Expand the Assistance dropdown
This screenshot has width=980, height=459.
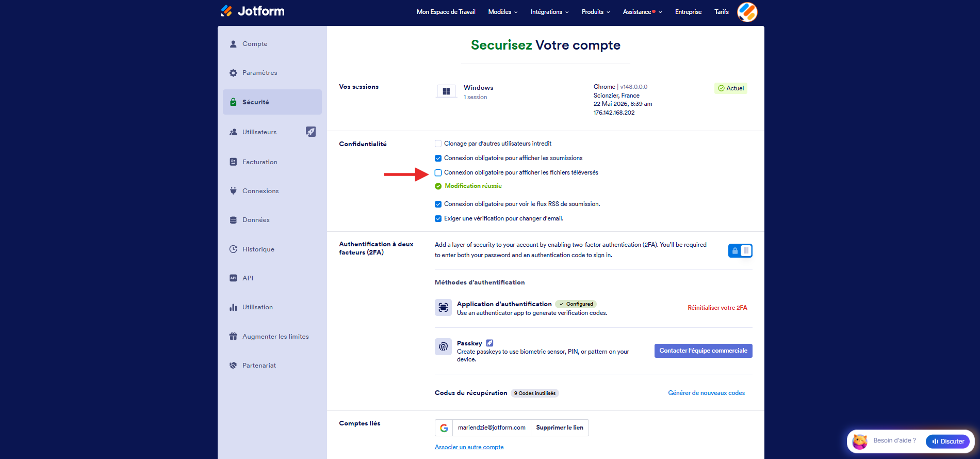pyautogui.click(x=642, y=12)
